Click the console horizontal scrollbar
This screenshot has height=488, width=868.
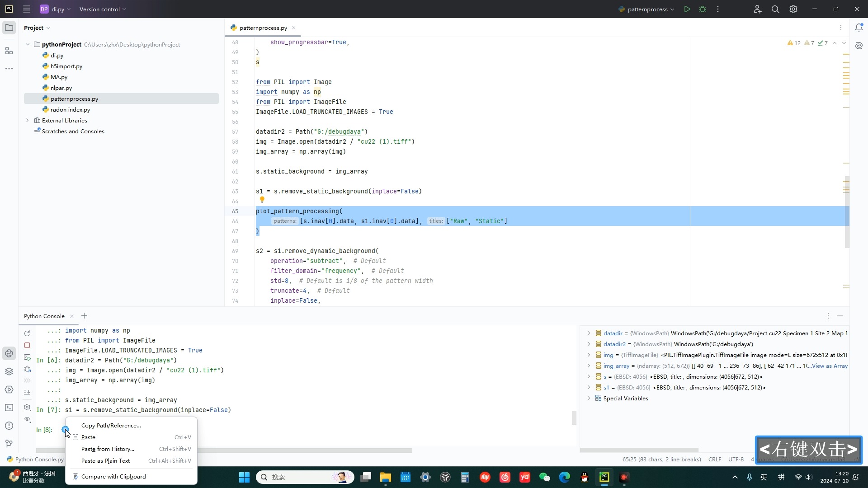click(x=224, y=450)
